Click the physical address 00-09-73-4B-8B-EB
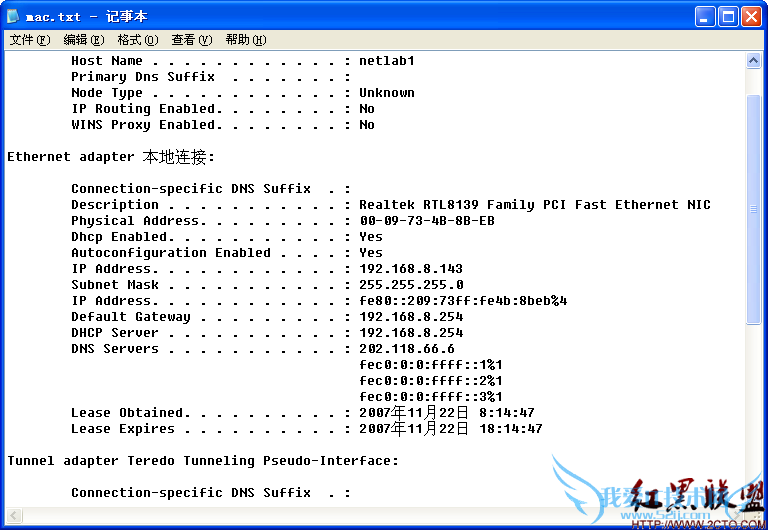768x530 pixels. pyautogui.click(x=427, y=221)
